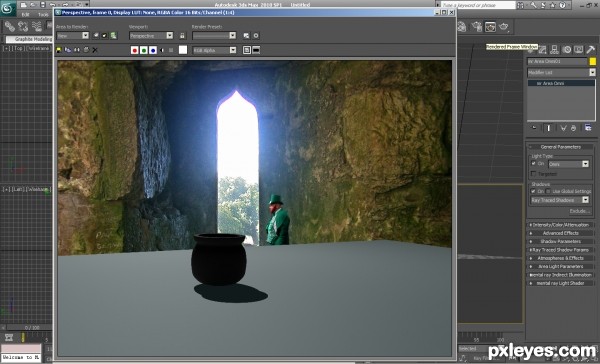Switch to the Utilities hammer tab
The height and width of the screenshot is (364, 600).
(x=590, y=49)
